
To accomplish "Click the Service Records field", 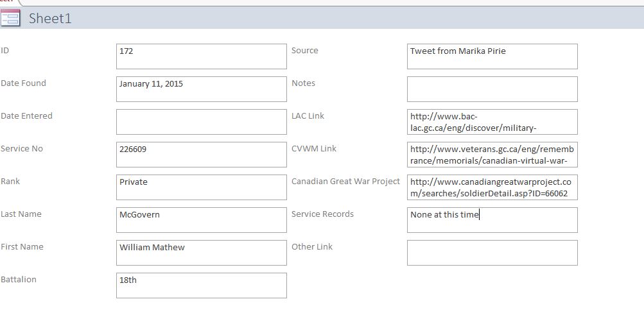I will 492,220.
